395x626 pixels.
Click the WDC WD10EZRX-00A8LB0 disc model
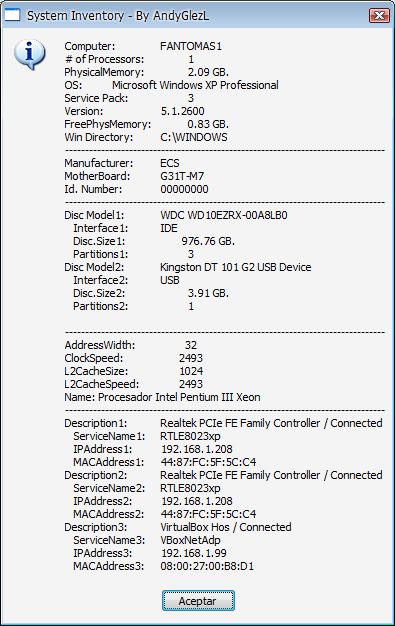tap(224, 215)
